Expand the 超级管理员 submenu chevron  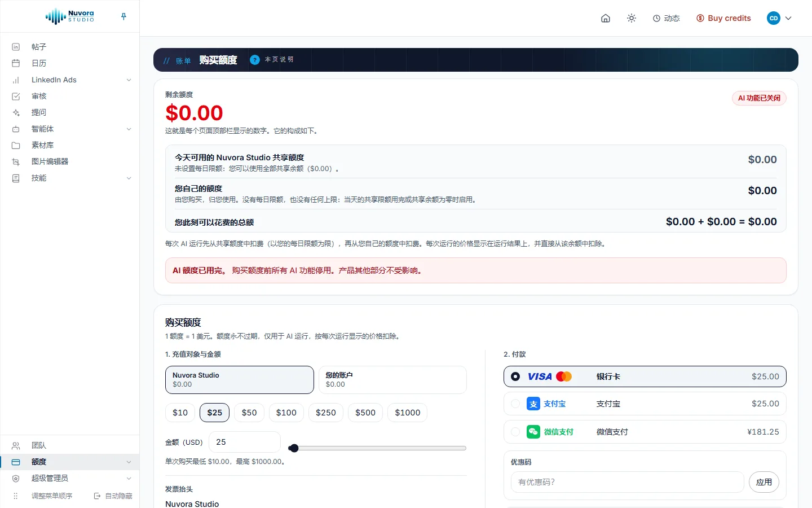tap(129, 479)
